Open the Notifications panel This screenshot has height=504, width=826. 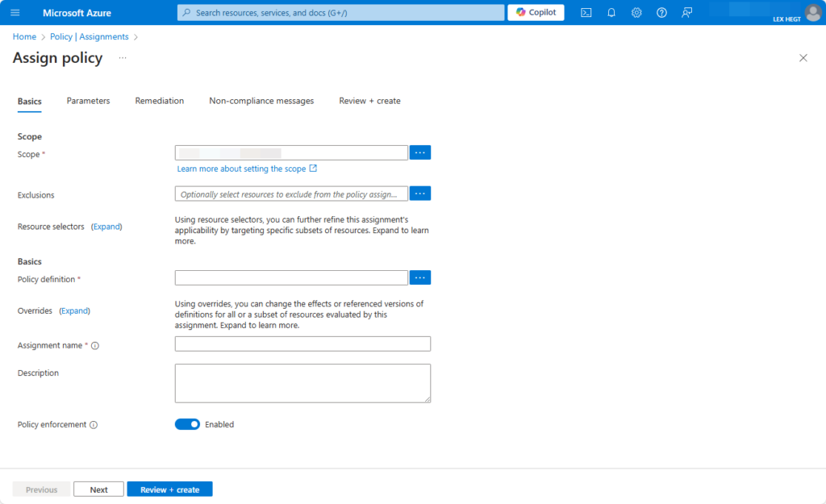(611, 12)
